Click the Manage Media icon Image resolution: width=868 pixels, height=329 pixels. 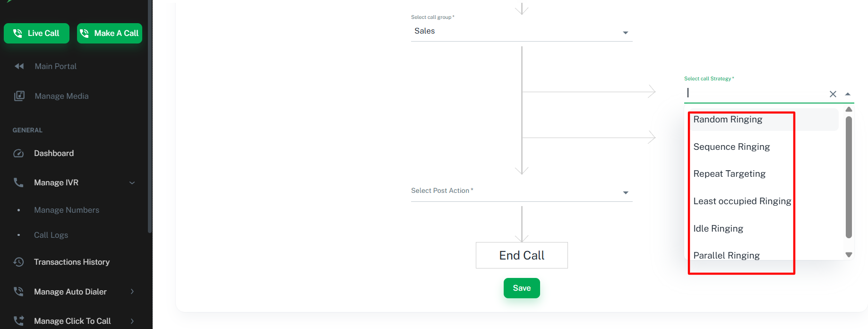pos(19,96)
